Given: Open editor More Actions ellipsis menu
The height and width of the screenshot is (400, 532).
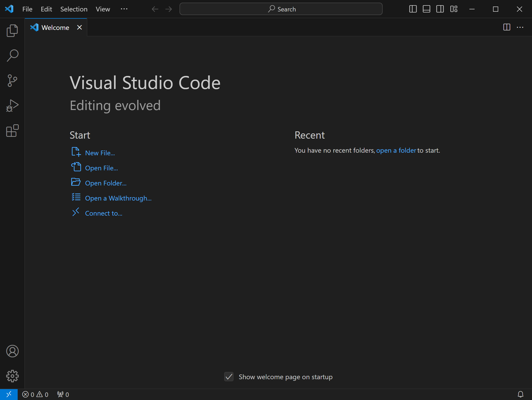Looking at the screenshot, I should click(520, 27).
